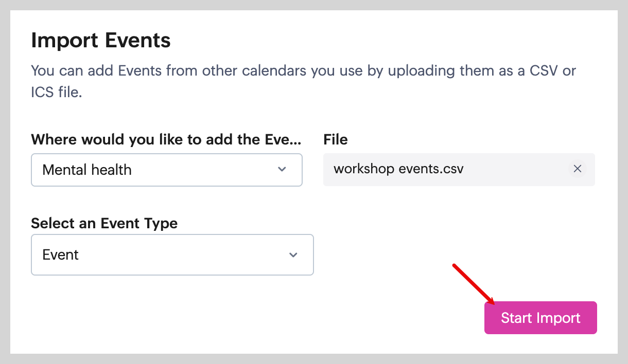Click the Start Import button
628x364 pixels.
point(540,318)
